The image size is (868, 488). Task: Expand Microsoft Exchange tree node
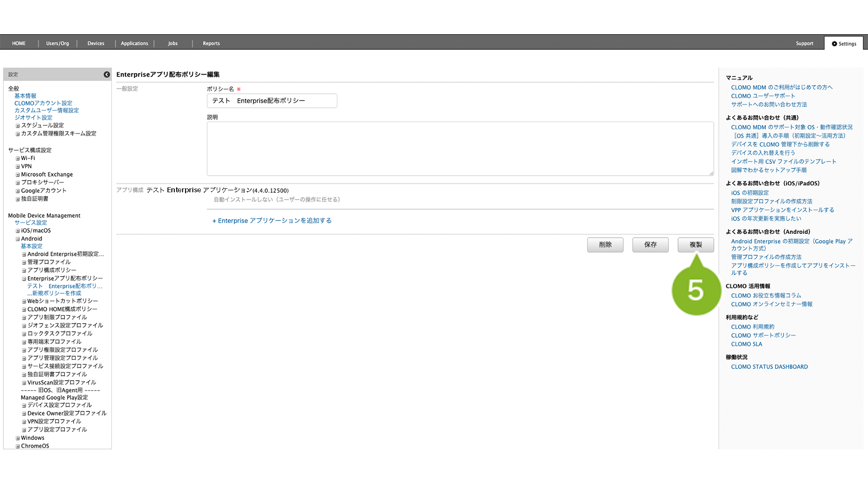pos(18,175)
